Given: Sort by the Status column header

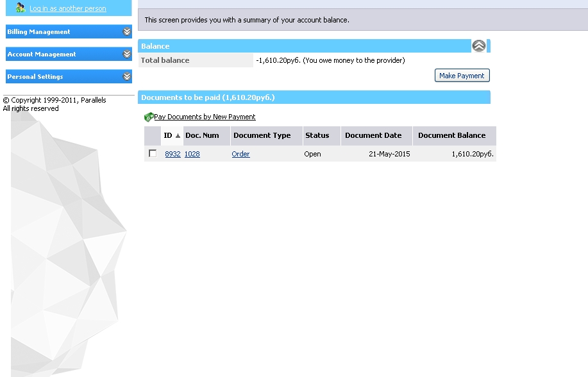Looking at the screenshot, I should coord(317,135).
